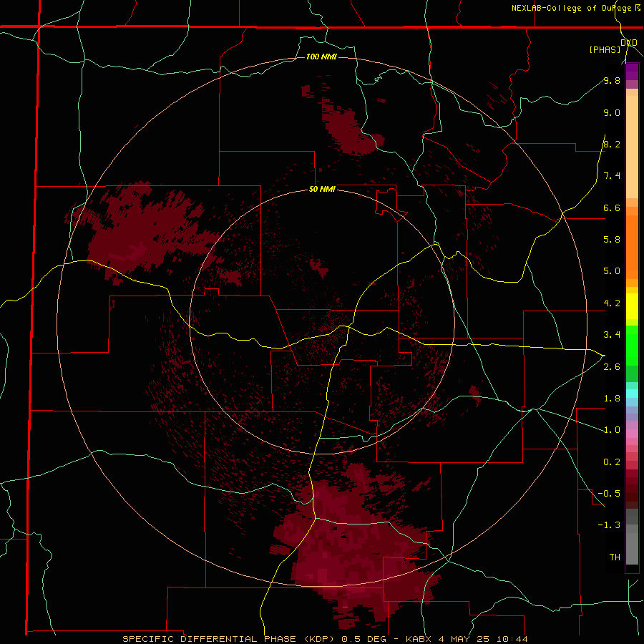Click the 6.6 scale value
This screenshot has height=644, width=644.
[612, 208]
